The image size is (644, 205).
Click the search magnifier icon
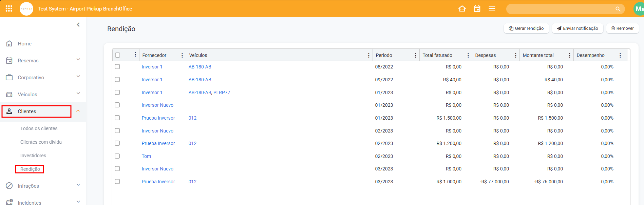pyautogui.click(x=618, y=9)
